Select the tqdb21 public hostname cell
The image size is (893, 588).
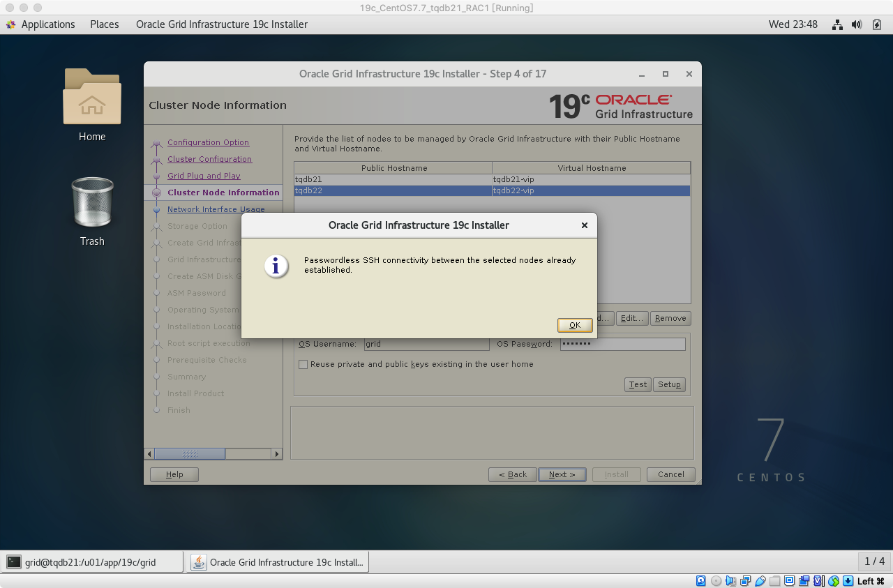(x=393, y=179)
